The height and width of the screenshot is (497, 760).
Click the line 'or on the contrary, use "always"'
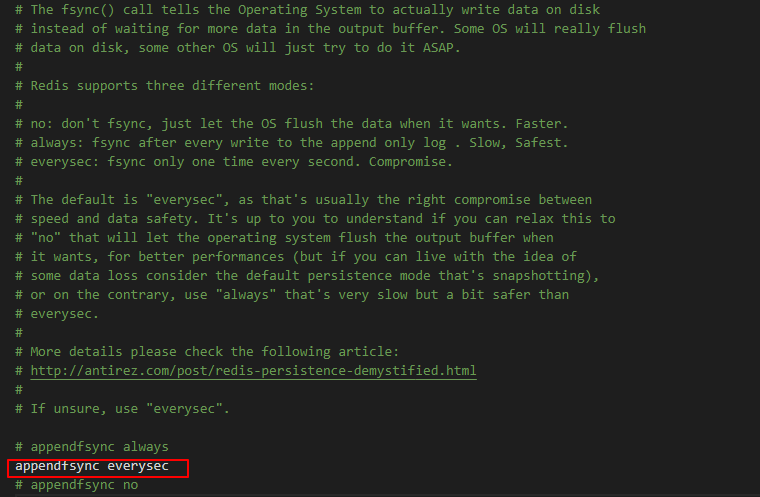292,295
